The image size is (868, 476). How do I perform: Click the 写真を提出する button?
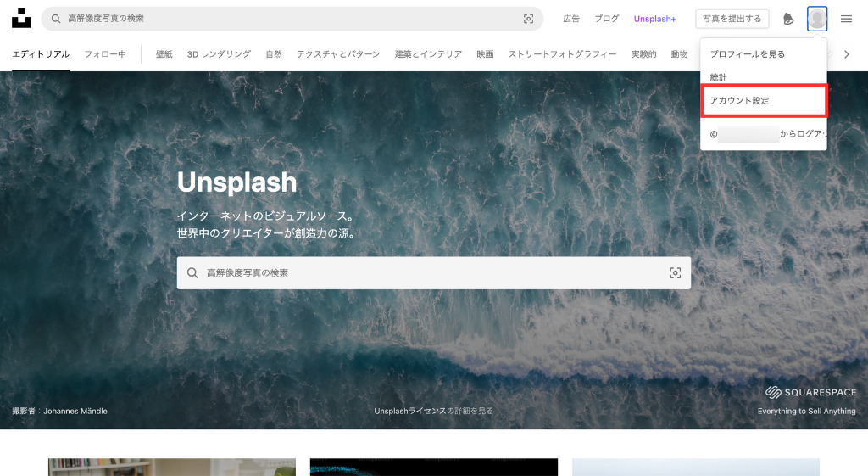[732, 19]
